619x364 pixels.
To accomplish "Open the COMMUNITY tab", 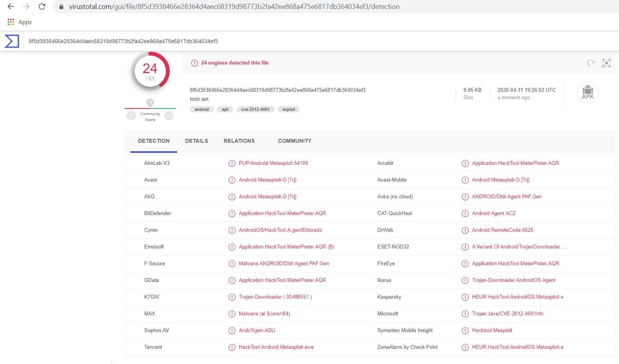I will [x=295, y=141].
